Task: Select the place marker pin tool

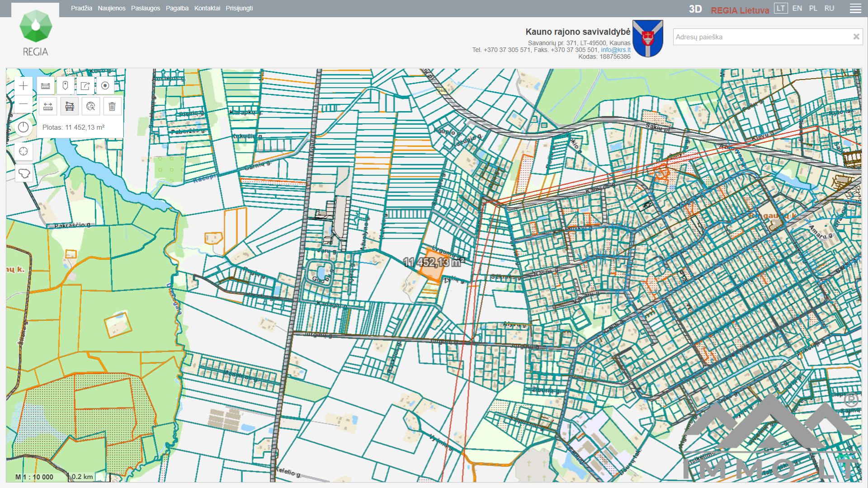Action: coord(65,86)
